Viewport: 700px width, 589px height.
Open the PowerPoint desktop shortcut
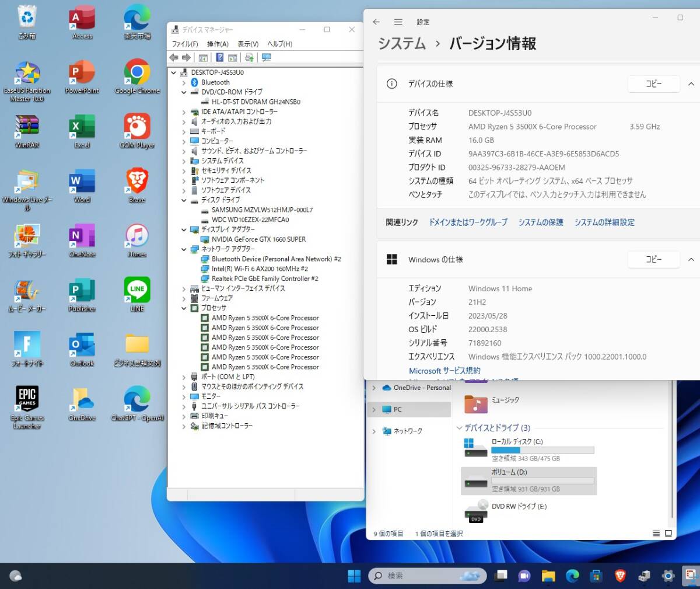pyautogui.click(x=82, y=76)
